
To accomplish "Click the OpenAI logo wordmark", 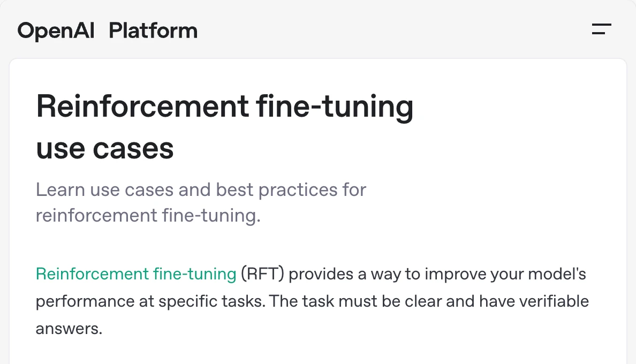I will pyautogui.click(x=56, y=31).
